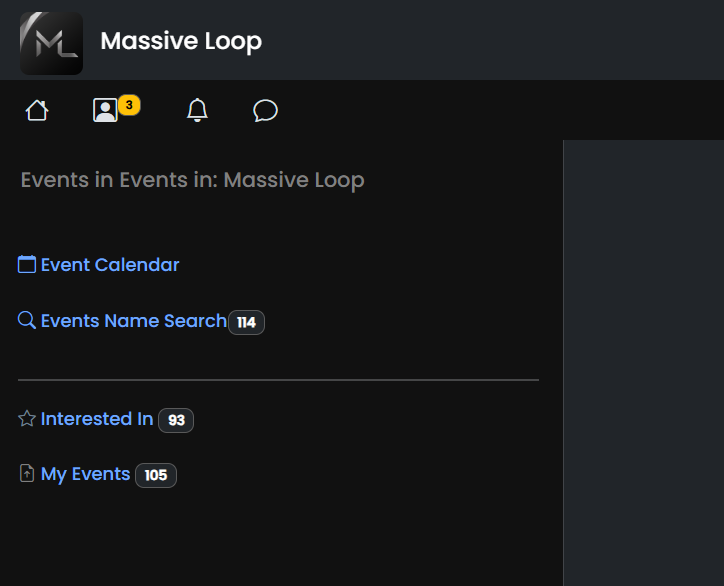Click the 93 count badge
The image size is (724, 586).
point(176,420)
